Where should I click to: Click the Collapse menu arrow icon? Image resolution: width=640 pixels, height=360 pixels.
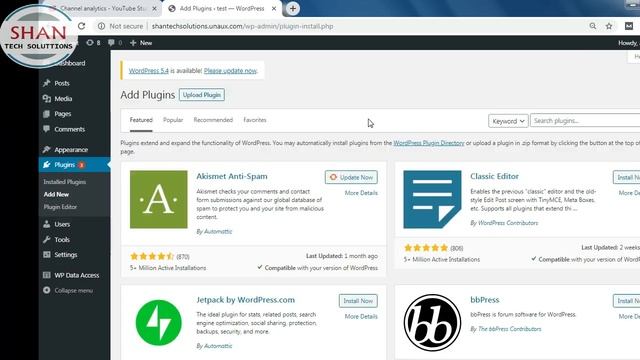[47, 290]
